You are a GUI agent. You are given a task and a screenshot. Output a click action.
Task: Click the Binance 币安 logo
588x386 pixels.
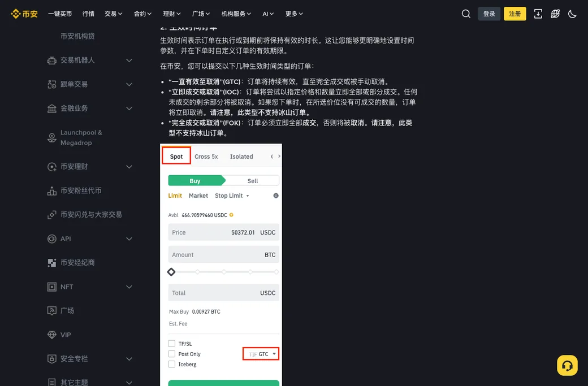pos(24,14)
